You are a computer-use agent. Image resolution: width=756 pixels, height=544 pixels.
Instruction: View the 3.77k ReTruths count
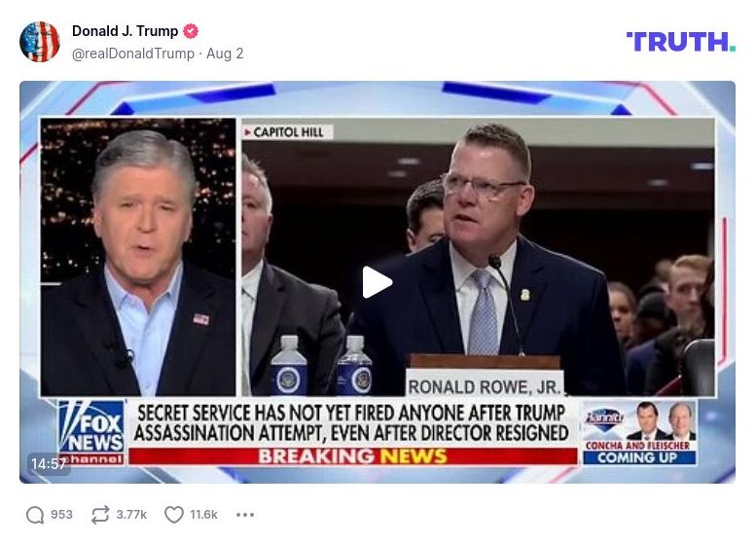[131, 515]
